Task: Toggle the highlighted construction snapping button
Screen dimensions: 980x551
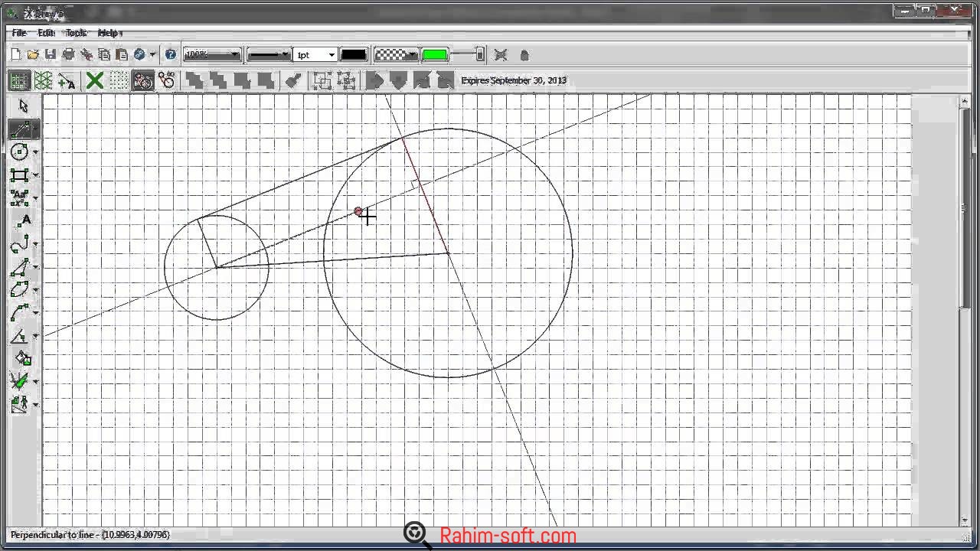Action: (143, 80)
